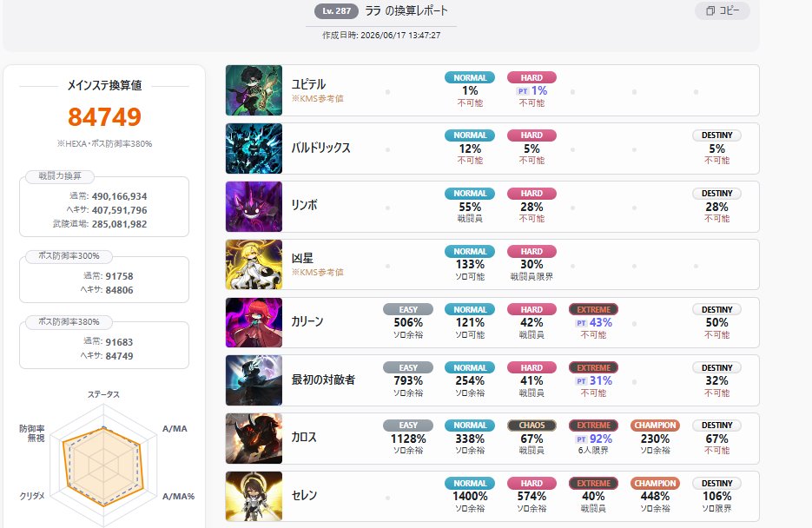Image resolution: width=812 pixels, height=528 pixels.
Task: Click ボス防御率300% ヘキサ value 84806
Action: point(119,290)
